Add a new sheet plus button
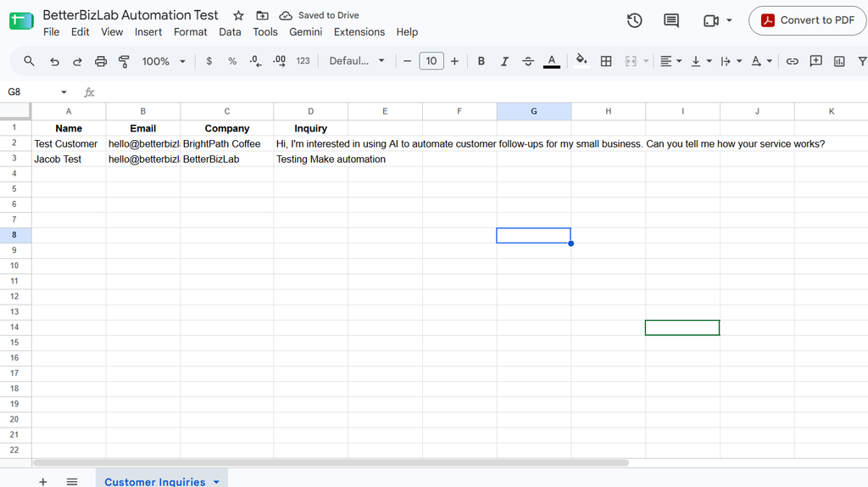The width and height of the screenshot is (868, 487). click(42, 481)
